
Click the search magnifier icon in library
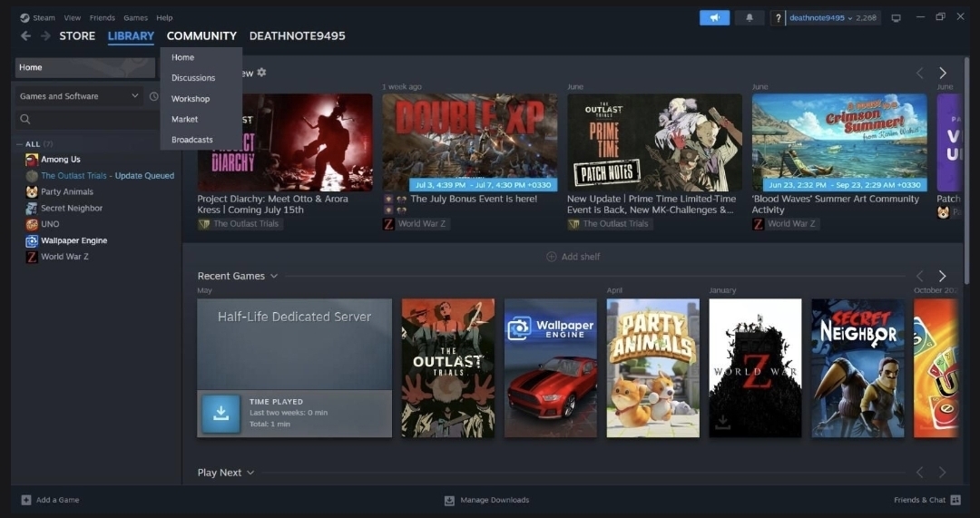(25, 119)
